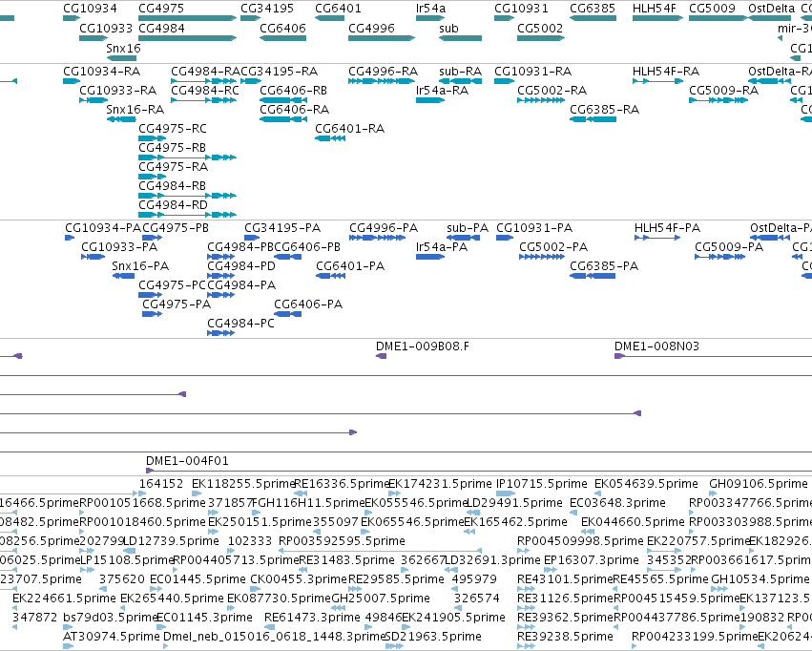Click the CG4975 gene feature label
This screenshot has width=812, height=651.
pyautogui.click(x=161, y=9)
